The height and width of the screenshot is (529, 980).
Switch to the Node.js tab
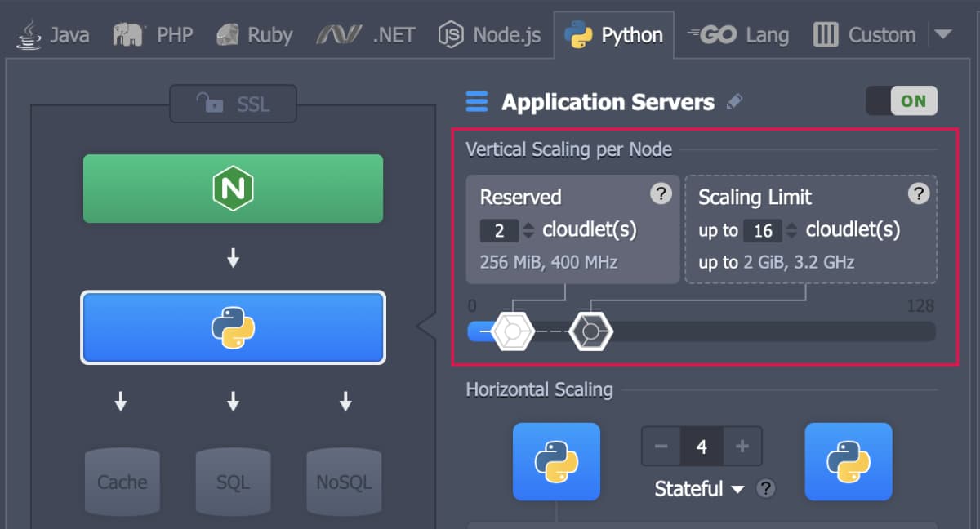point(489,35)
